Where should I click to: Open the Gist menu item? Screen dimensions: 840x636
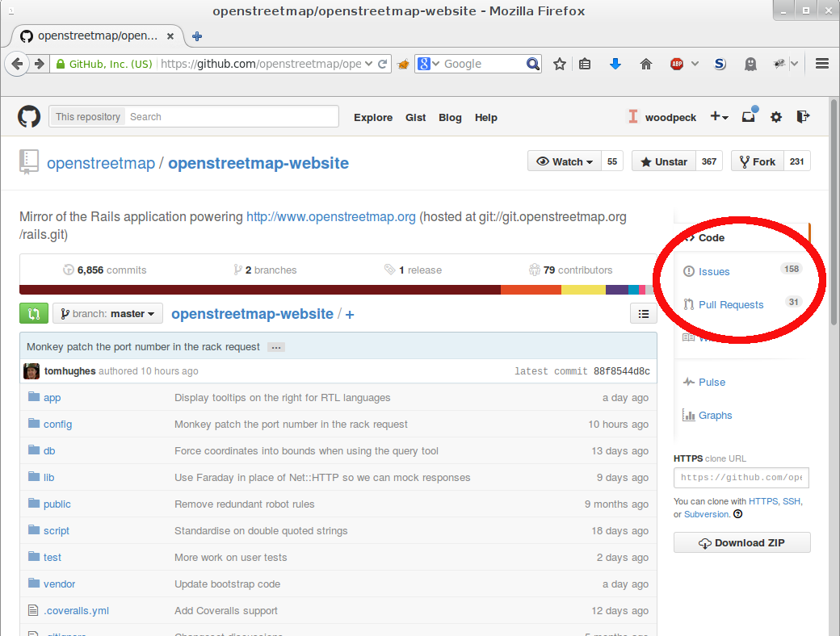click(416, 117)
